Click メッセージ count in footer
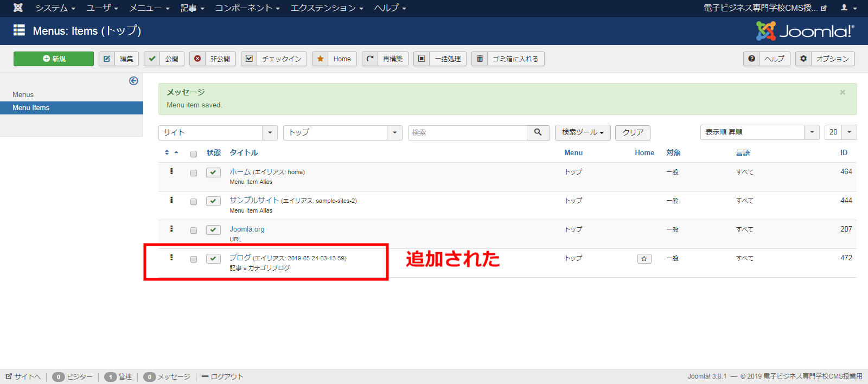Viewport: 868px width, 384px height. (167, 376)
